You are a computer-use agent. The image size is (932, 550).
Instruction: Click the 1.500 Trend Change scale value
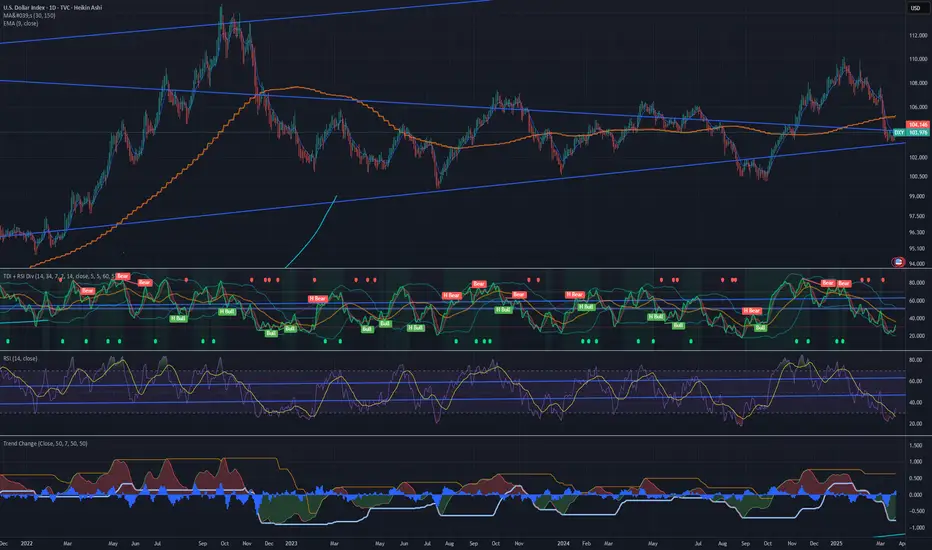pyautogui.click(x=916, y=445)
